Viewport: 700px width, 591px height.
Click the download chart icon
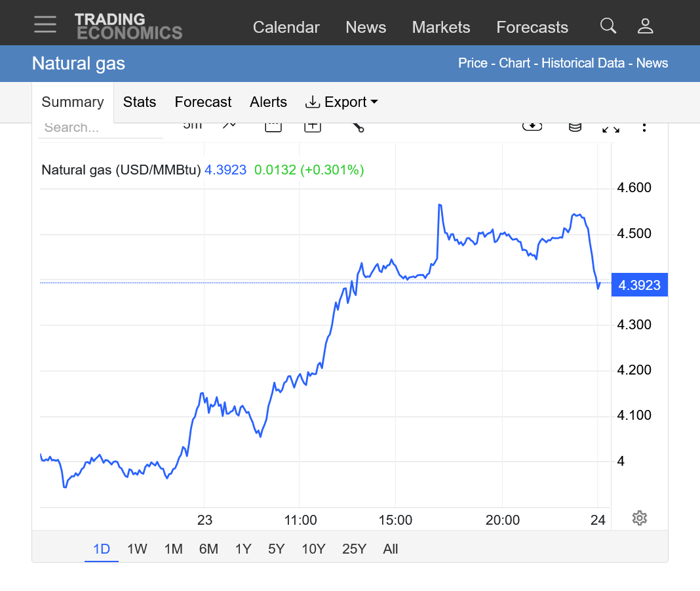[x=532, y=126]
